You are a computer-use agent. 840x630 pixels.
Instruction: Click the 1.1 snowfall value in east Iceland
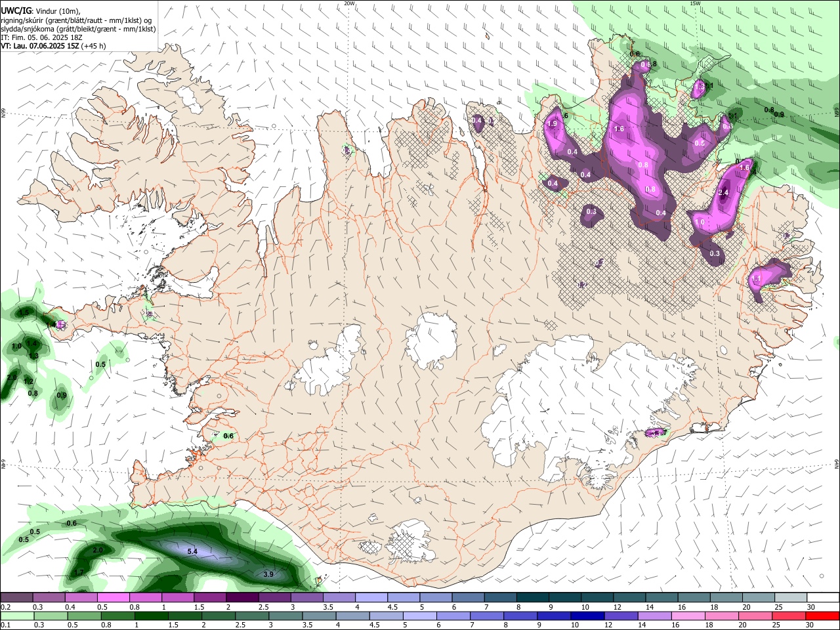(x=756, y=280)
